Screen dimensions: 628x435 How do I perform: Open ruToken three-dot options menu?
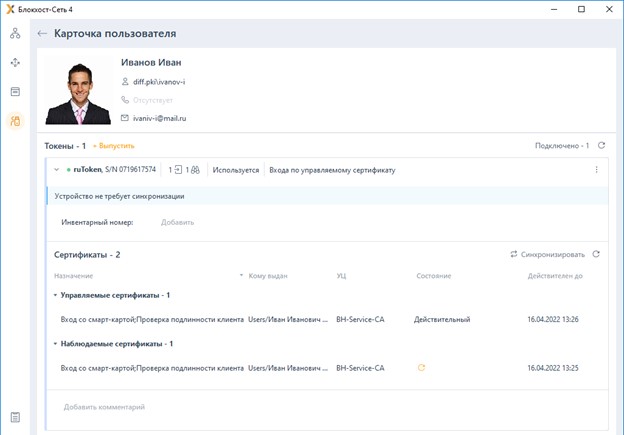(596, 170)
